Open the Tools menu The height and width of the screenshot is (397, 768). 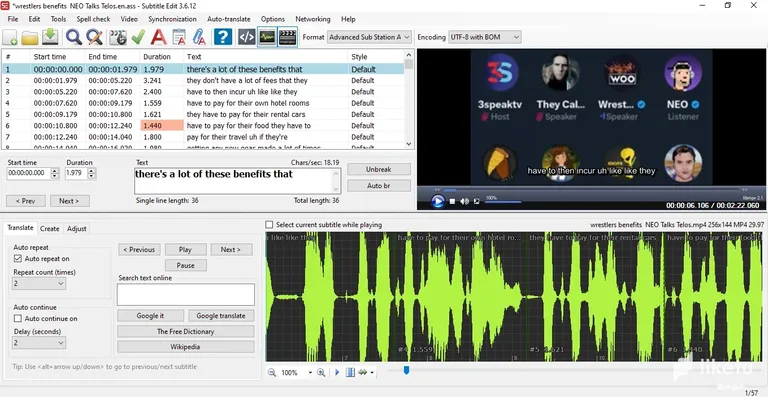pos(58,19)
